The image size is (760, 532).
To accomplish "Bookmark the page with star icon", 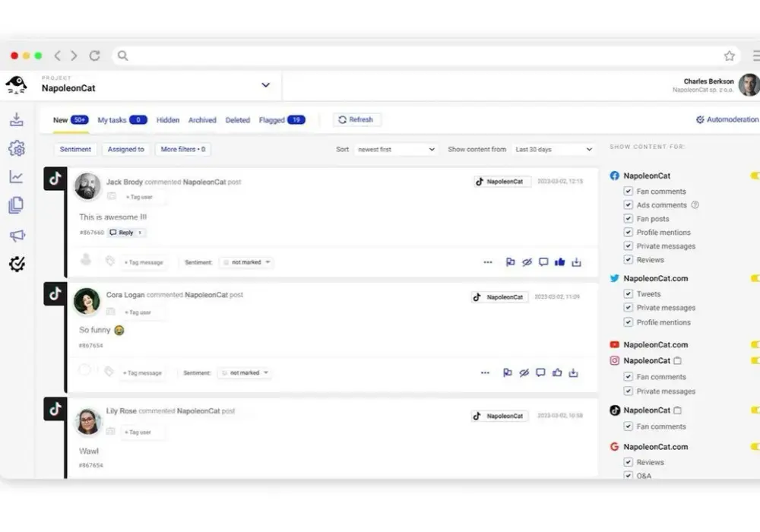I will pos(730,55).
